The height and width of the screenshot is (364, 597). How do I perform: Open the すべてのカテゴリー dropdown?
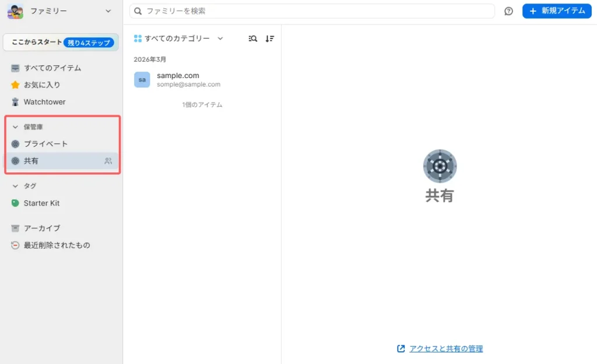[178, 38]
